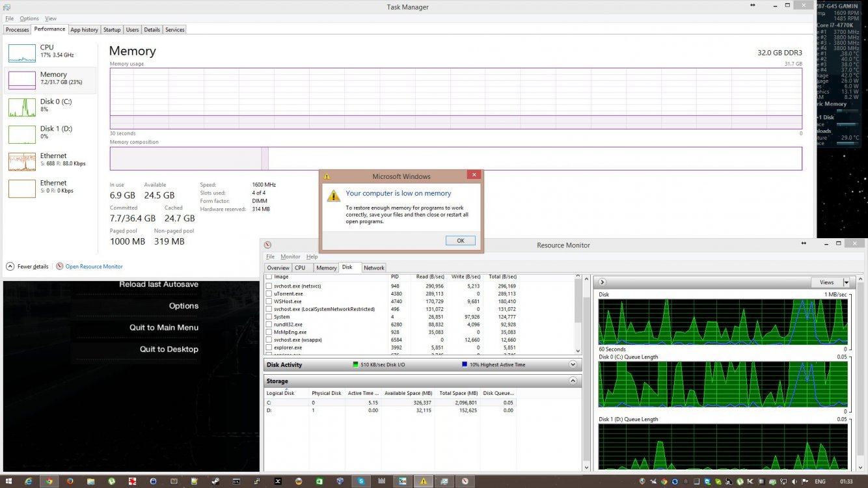The height and width of the screenshot is (488, 868).
Task: Click the 01:33 taskbar clock
Action: click(x=846, y=481)
